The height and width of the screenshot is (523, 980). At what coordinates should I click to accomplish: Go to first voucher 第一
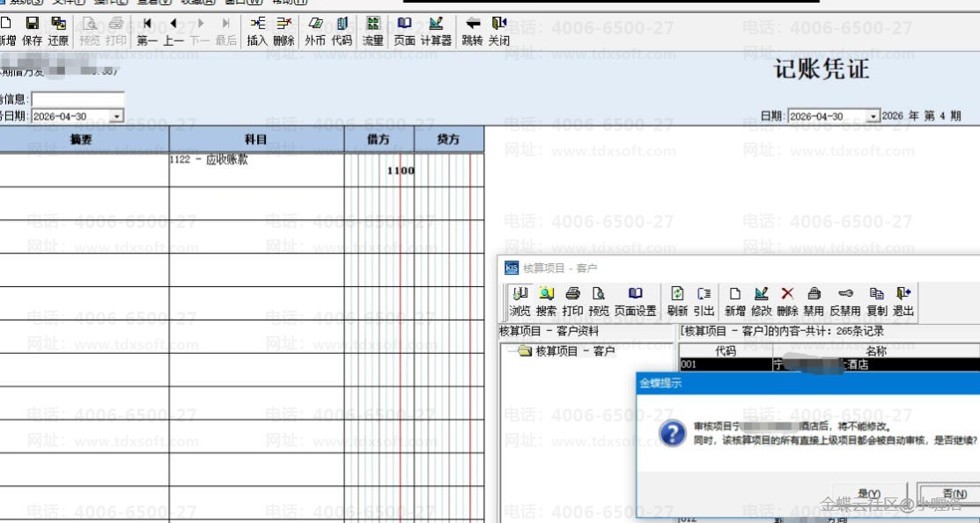point(147,31)
